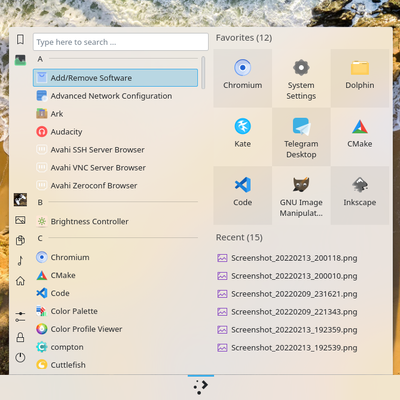Launch Inkscape from Favorites
Viewport: 400px width, 400px height.
coord(360,196)
